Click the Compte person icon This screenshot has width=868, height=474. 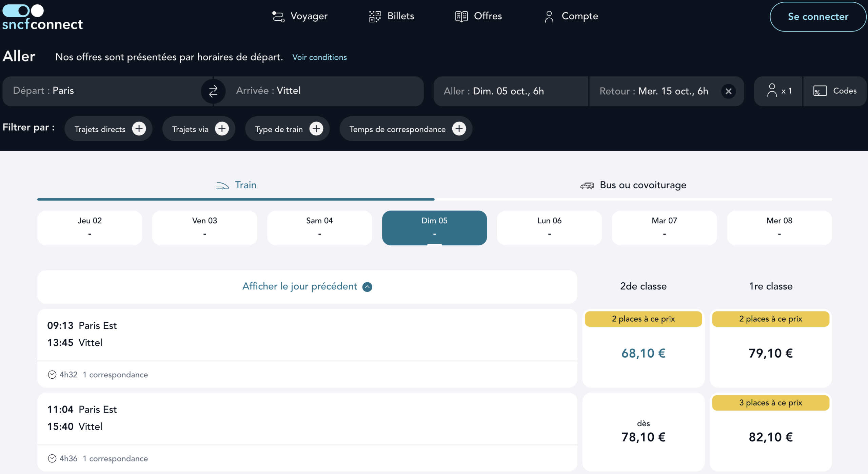click(x=549, y=16)
